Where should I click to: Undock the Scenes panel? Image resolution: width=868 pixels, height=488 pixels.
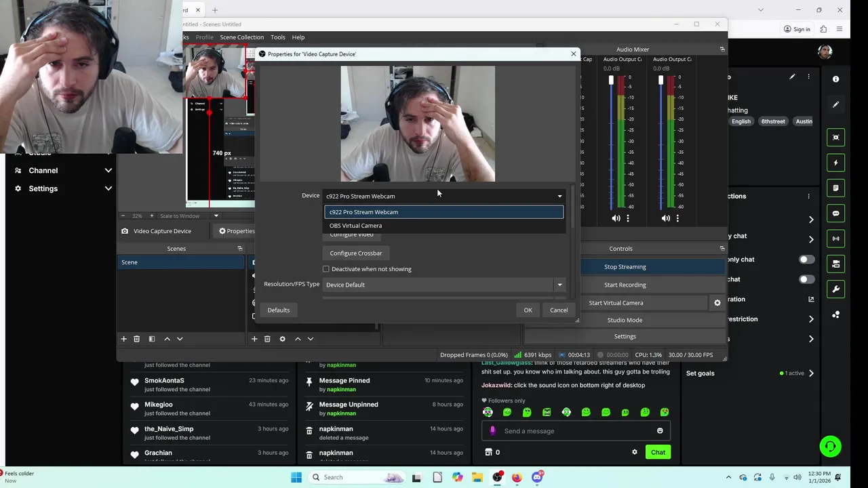pyautogui.click(x=239, y=249)
